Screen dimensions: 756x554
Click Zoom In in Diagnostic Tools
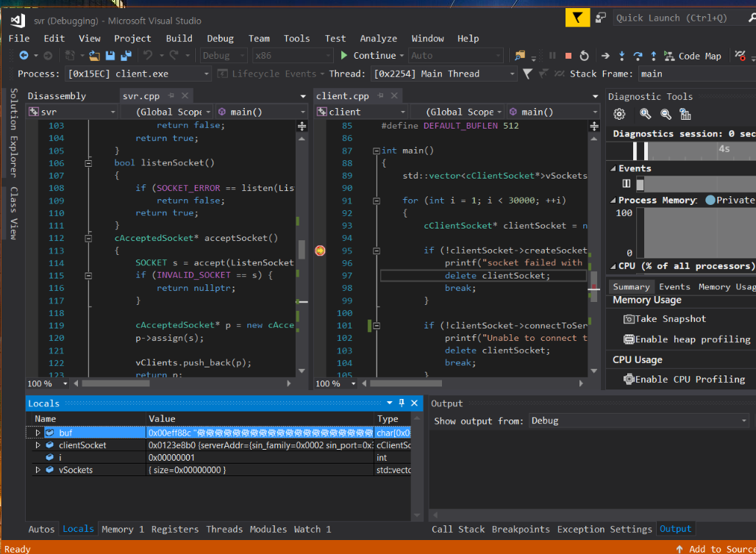point(645,114)
